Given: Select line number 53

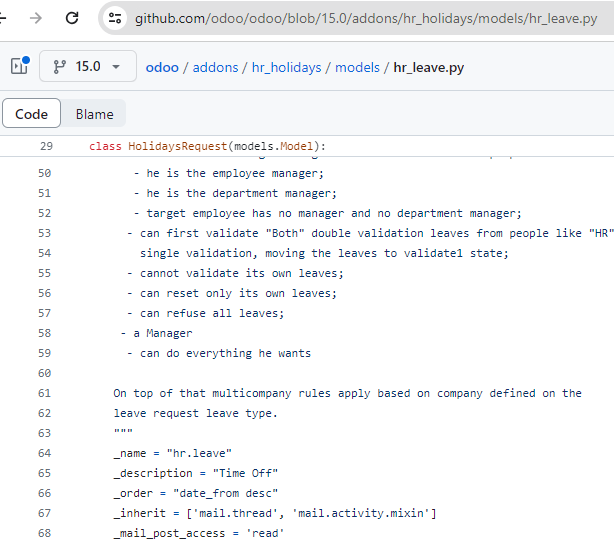Looking at the screenshot, I should tap(45, 233).
